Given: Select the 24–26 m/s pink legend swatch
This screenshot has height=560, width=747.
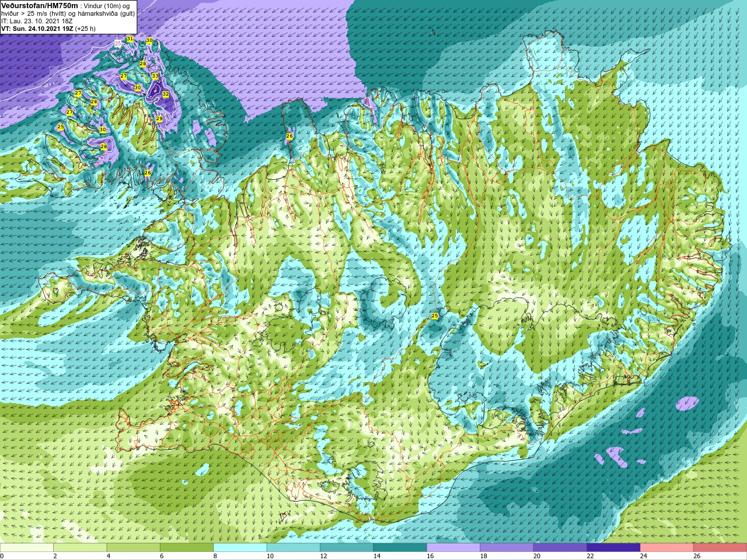Looking at the screenshot, I should pyautogui.click(x=667, y=548).
